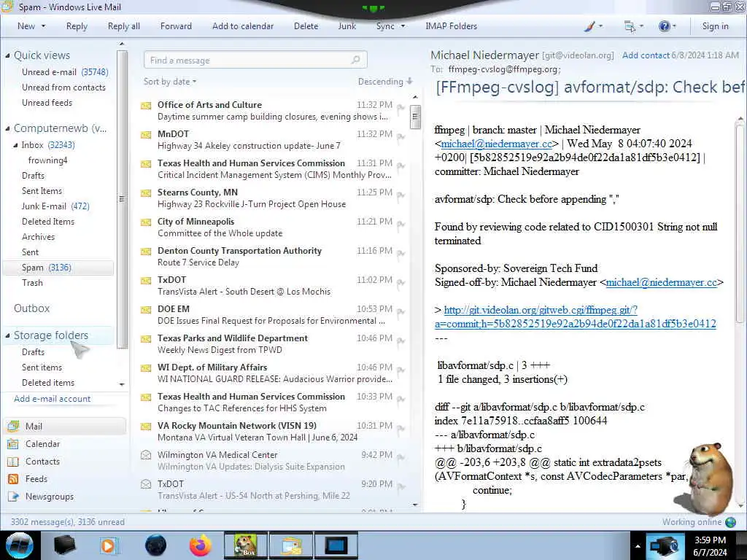Open Sort by date dropdown
This screenshot has width=747, height=560.
tap(169, 82)
